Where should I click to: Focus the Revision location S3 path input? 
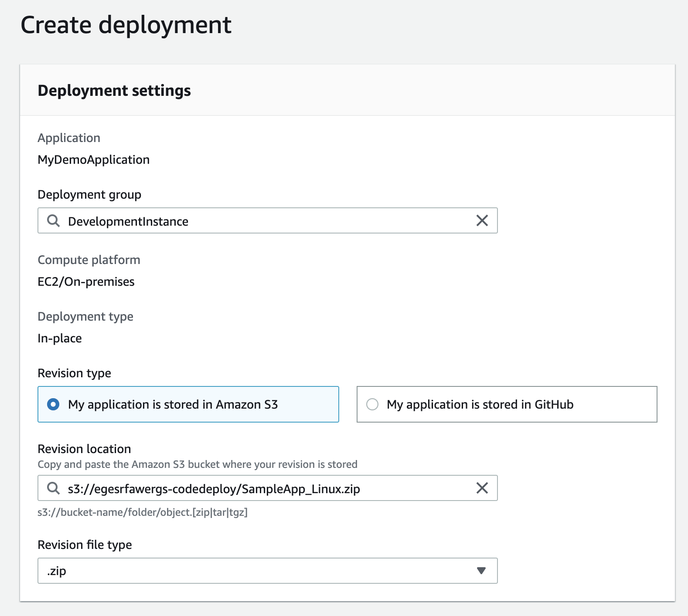(x=268, y=488)
